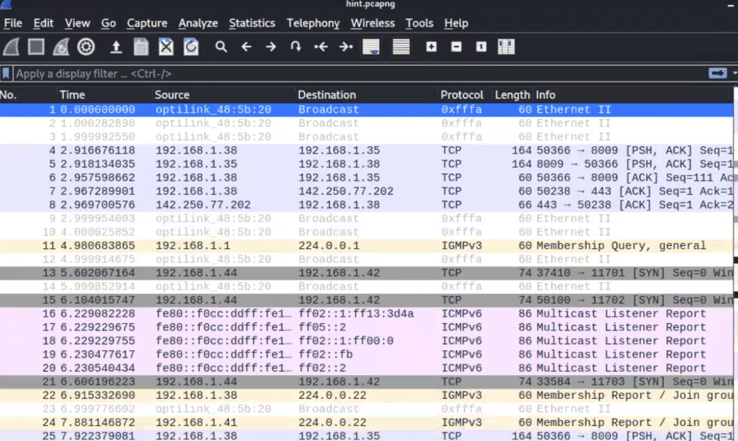Select packet 15 SYN to port 11702
The image size is (738, 441).
click(366, 300)
